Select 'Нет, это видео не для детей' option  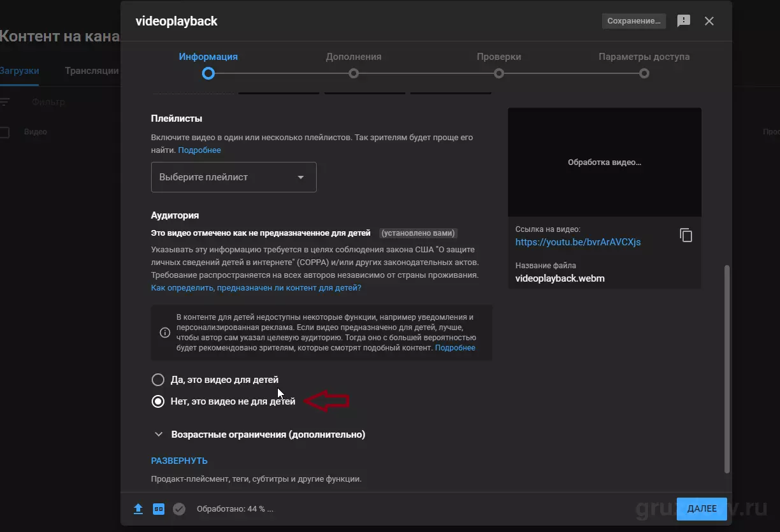tap(158, 401)
